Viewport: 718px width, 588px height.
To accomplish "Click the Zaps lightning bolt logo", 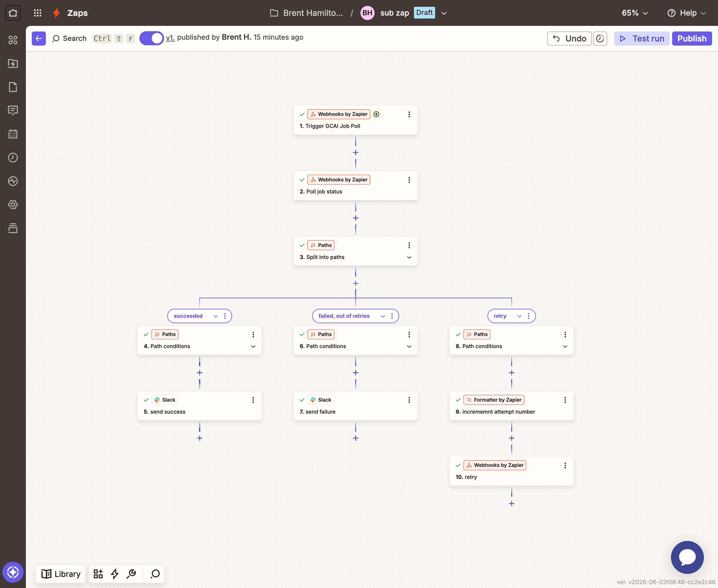I will point(56,13).
